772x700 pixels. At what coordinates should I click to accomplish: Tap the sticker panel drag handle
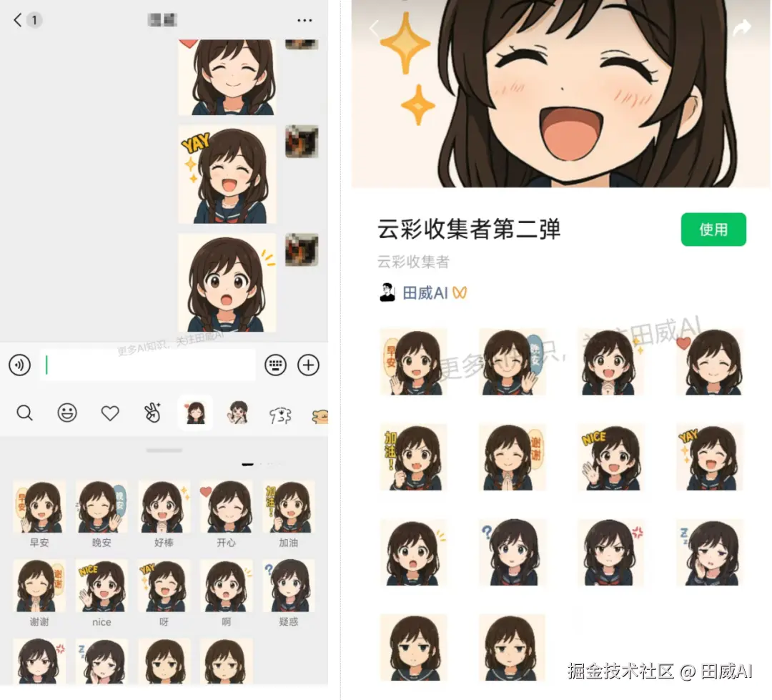[164, 450]
